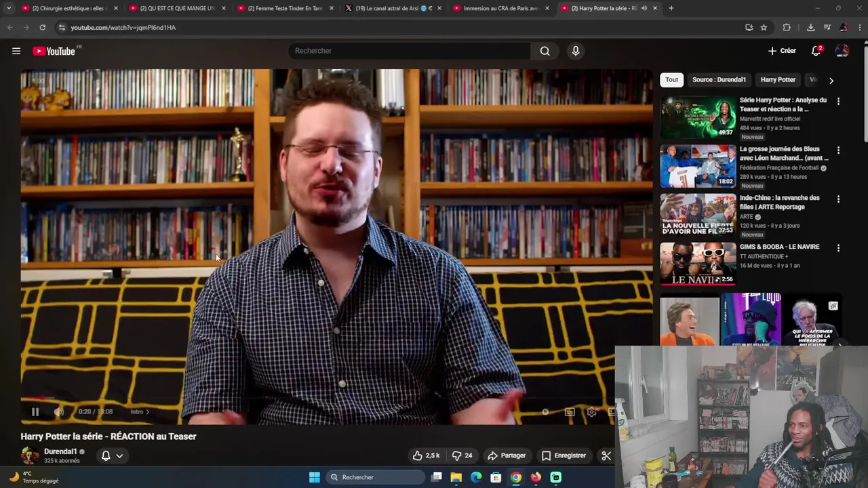Open the notifications bell with badge
The image size is (868, 488).
tap(816, 51)
